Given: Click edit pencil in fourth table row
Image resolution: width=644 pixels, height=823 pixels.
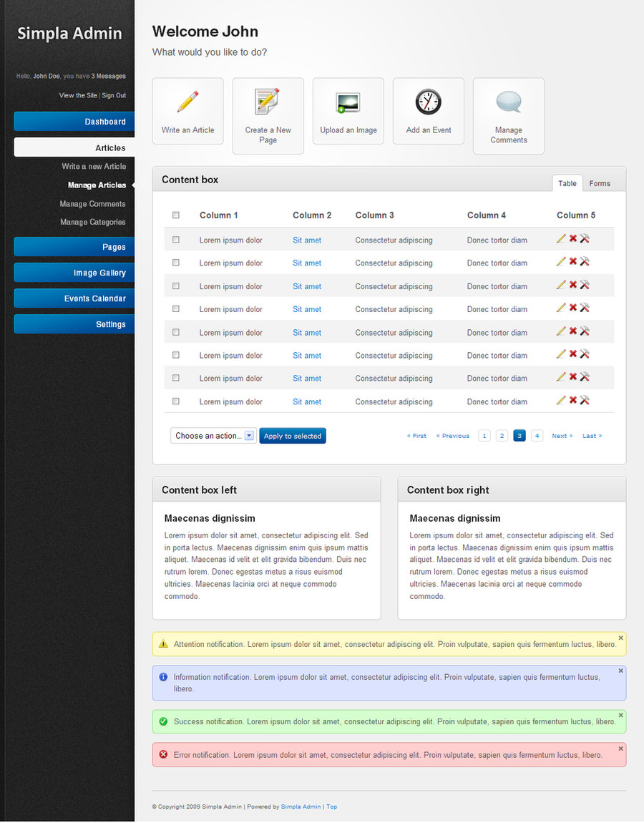Looking at the screenshot, I should click(x=561, y=308).
